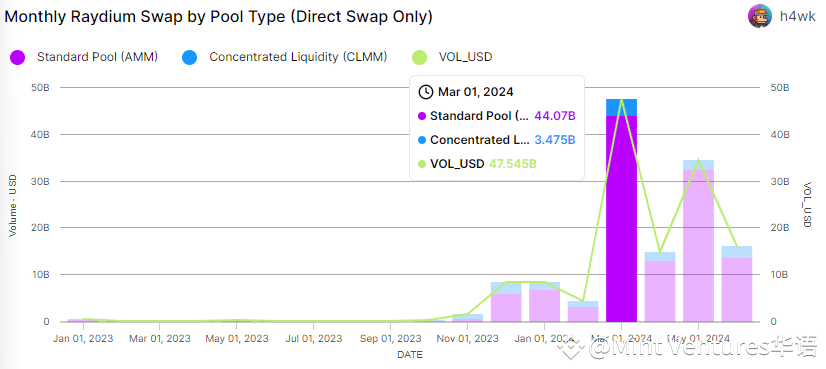Click the Standard Pool value 44.07B in tooltip
Image resolution: width=826 pixels, height=369 pixels.
click(555, 116)
